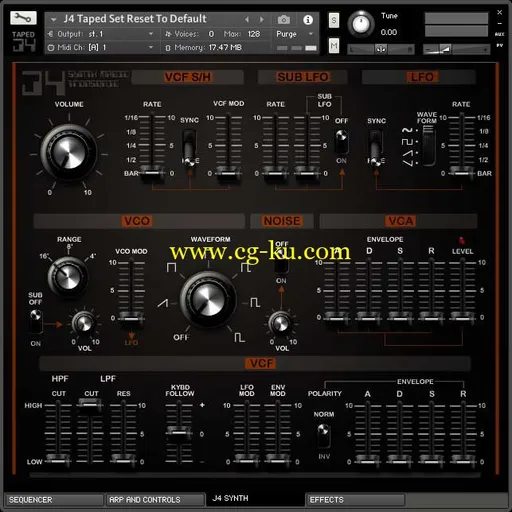Switch to ARP AND CONTROLS tab
This screenshot has width=512, height=512.
click(x=155, y=500)
